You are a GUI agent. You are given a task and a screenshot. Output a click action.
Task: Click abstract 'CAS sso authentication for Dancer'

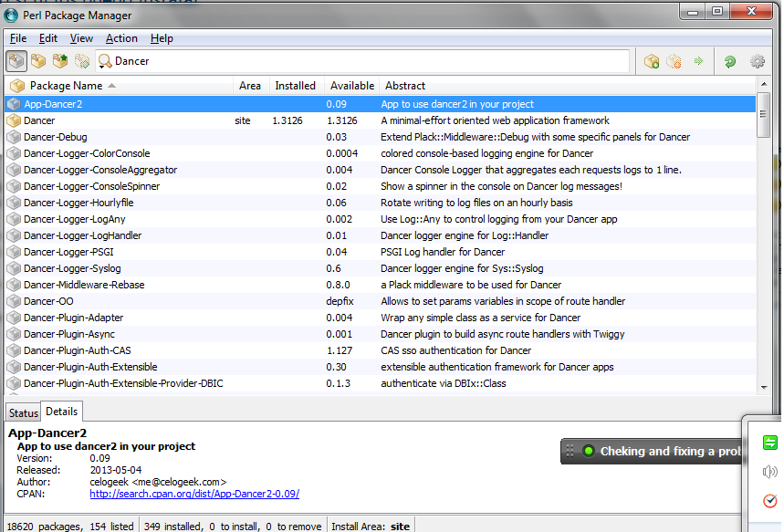[x=456, y=350]
